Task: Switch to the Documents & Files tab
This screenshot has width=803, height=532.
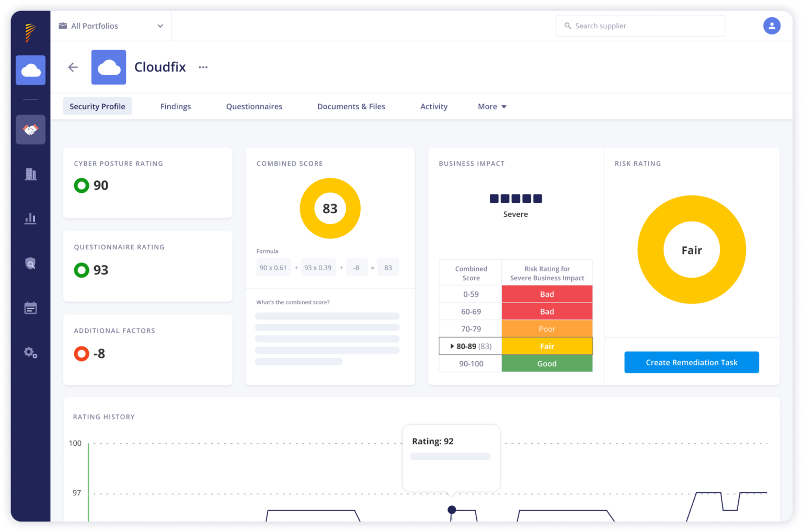Action: click(351, 106)
